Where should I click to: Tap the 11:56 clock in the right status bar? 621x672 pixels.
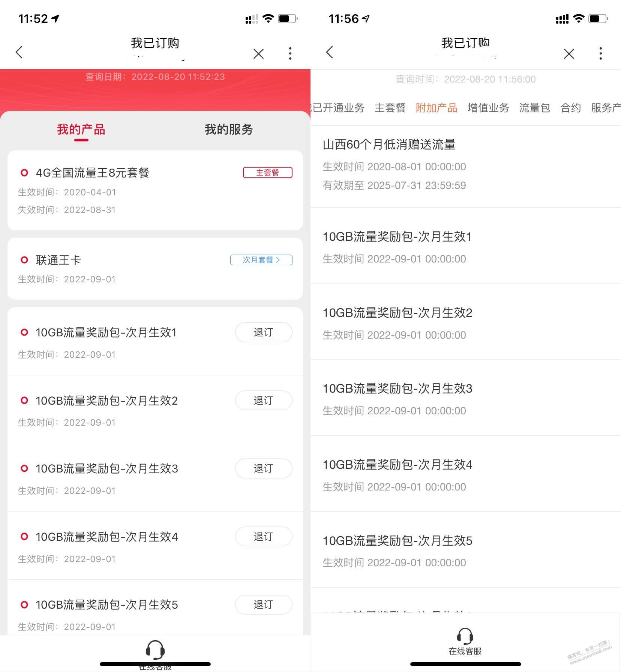(x=343, y=19)
